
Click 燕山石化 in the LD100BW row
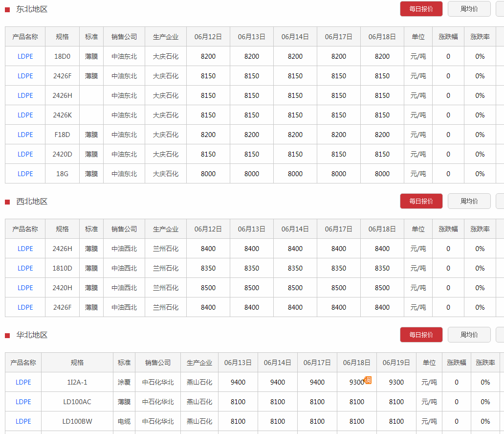(x=199, y=421)
